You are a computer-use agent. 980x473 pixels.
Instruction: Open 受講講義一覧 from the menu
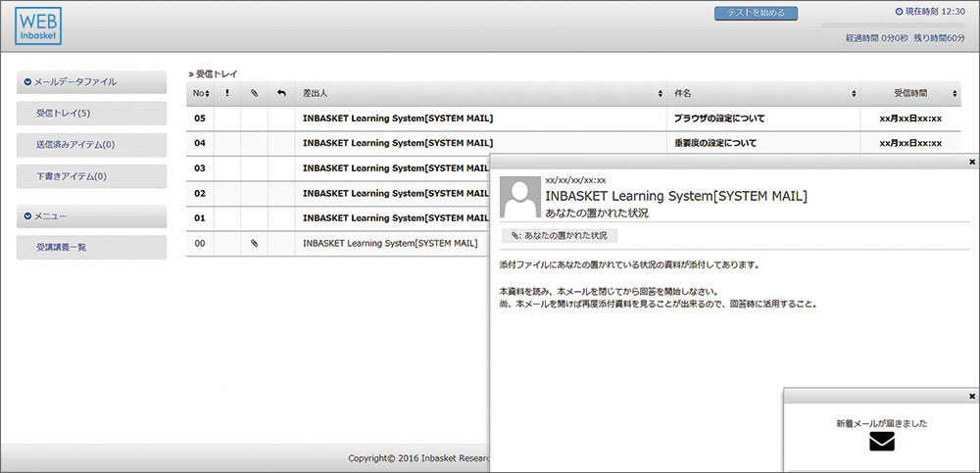pos(92,248)
